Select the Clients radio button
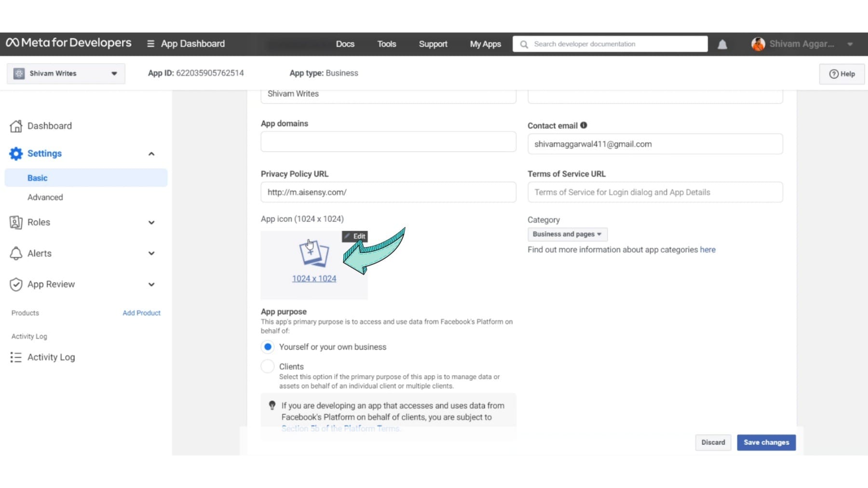The image size is (868, 488). [268, 367]
